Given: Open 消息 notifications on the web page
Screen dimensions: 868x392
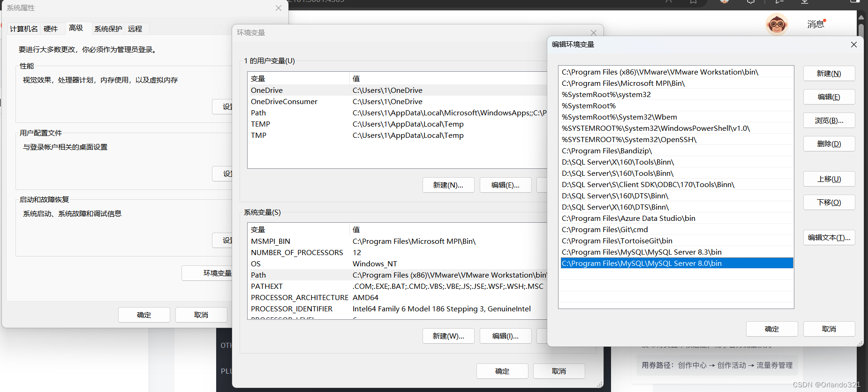Looking at the screenshot, I should click(815, 24).
